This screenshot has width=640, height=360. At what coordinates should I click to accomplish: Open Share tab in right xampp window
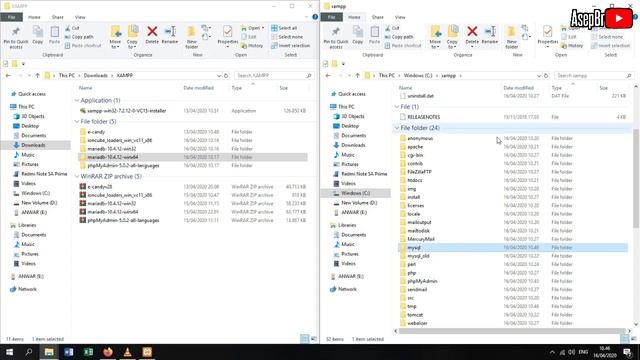(378, 17)
